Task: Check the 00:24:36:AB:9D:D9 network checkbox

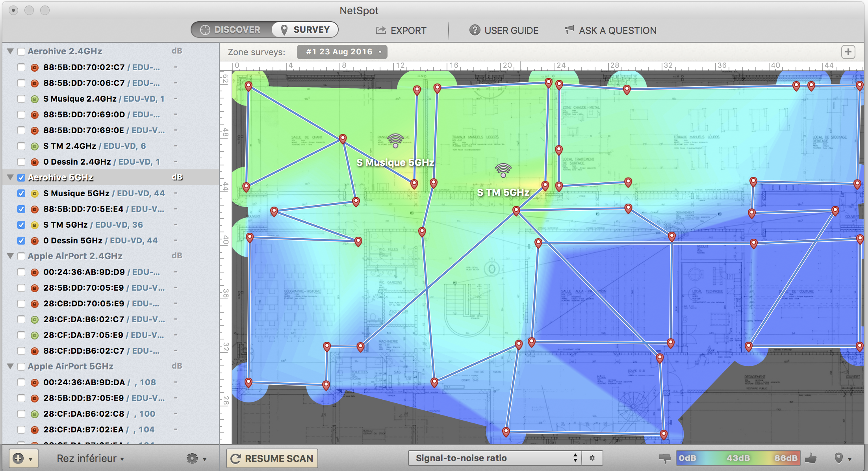Action: click(21, 272)
